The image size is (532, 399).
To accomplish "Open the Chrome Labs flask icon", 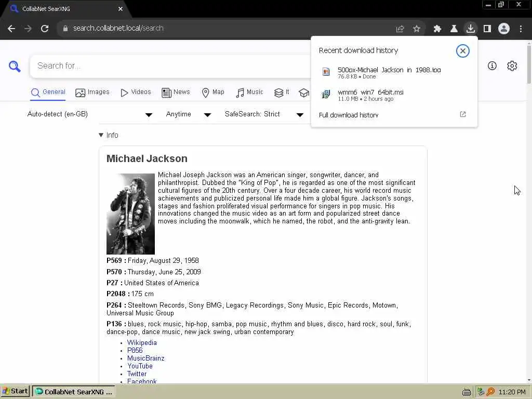I will [454, 29].
